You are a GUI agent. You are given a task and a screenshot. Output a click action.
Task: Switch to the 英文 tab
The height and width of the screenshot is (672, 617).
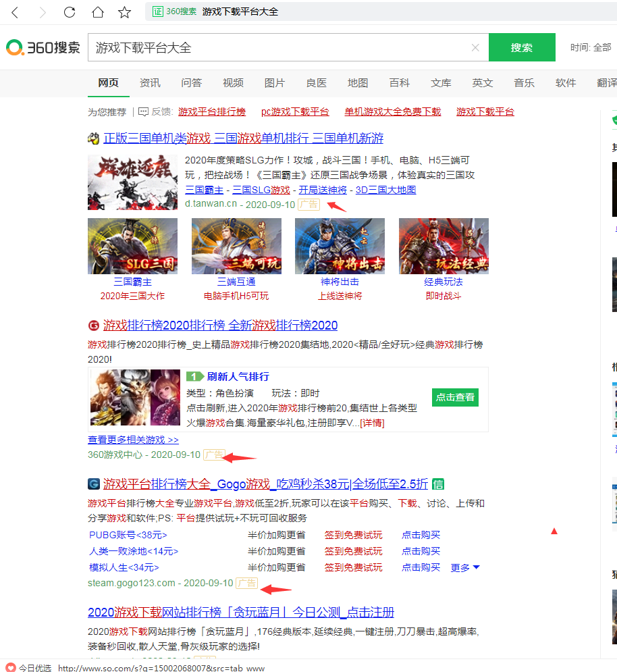[483, 82]
